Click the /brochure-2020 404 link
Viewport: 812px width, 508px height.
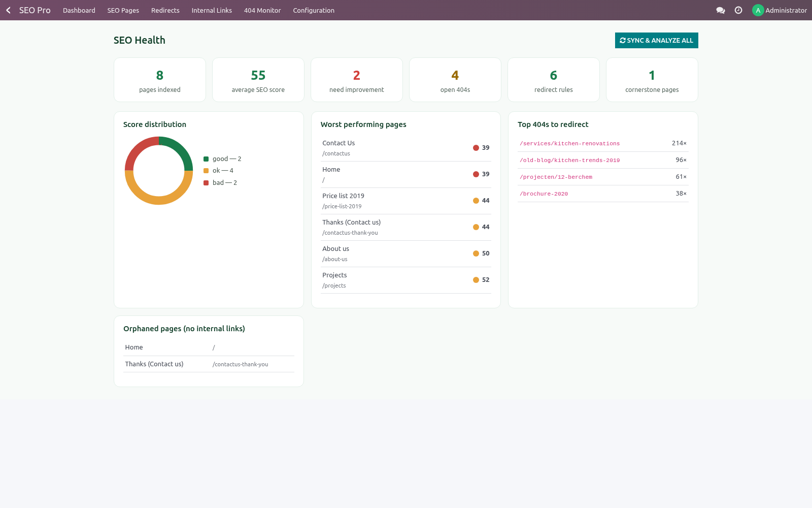click(x=544, y=194)
